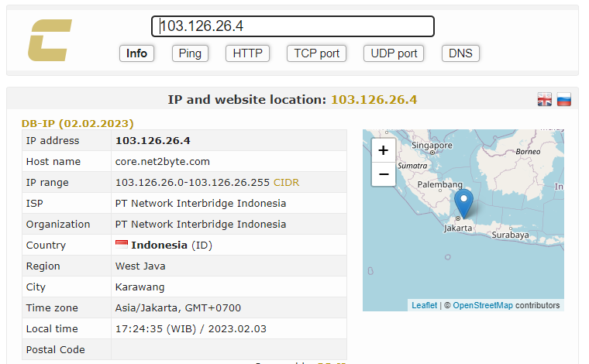589x364 pixels.
Task: Zoom out on the map
Action: 383,174
